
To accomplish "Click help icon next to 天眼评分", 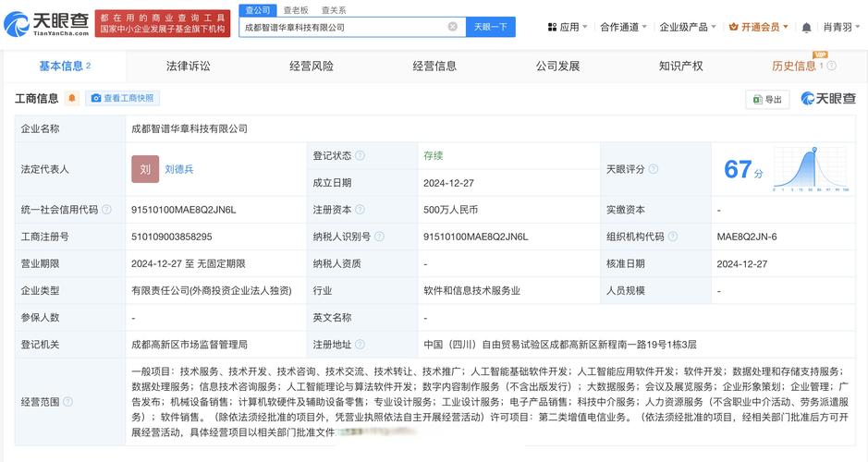I will 654,169.
